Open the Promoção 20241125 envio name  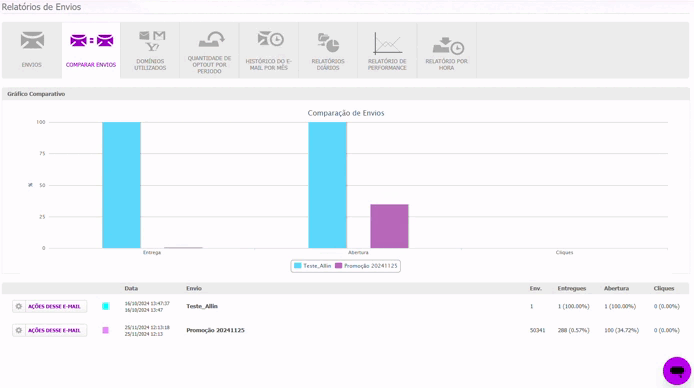click(215, 330)
